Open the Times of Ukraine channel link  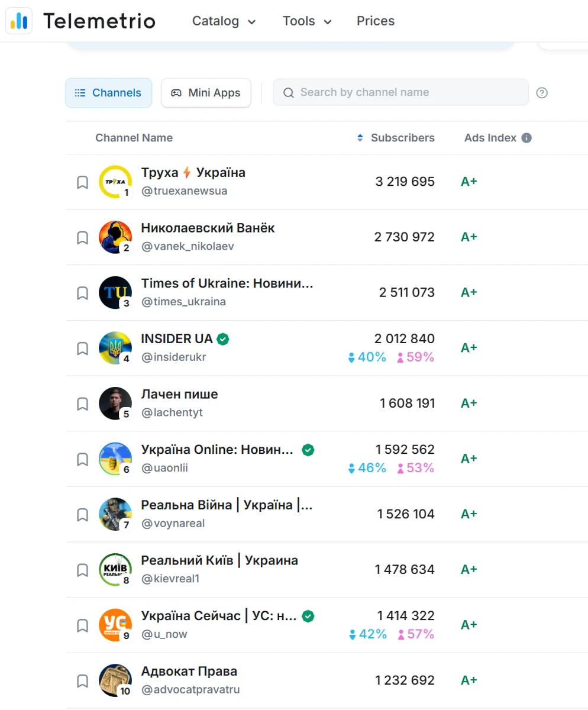click(x=227, y=284)
